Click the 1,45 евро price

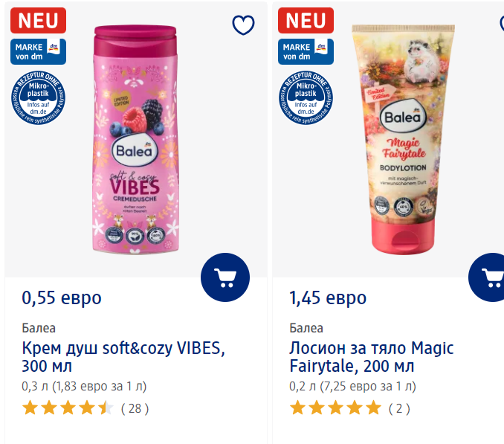328,298
